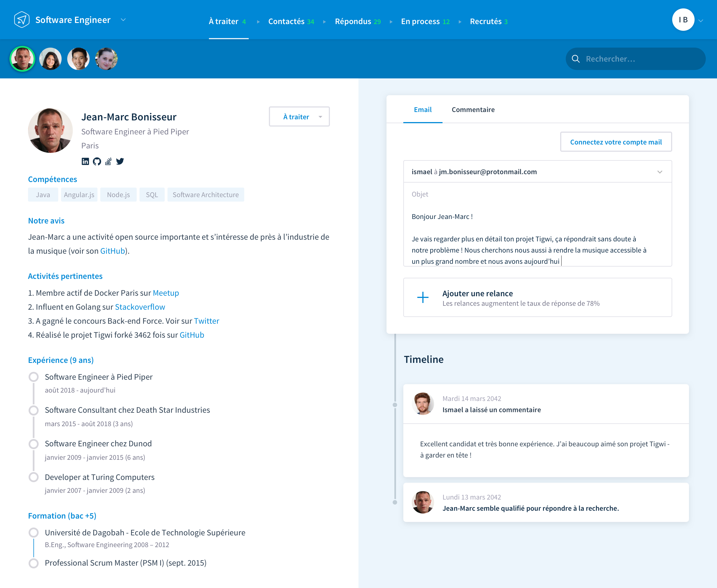This screenshot has height=588, width=717.
Task: Open the À traiter status dropdown
Action: click(299, 117)
